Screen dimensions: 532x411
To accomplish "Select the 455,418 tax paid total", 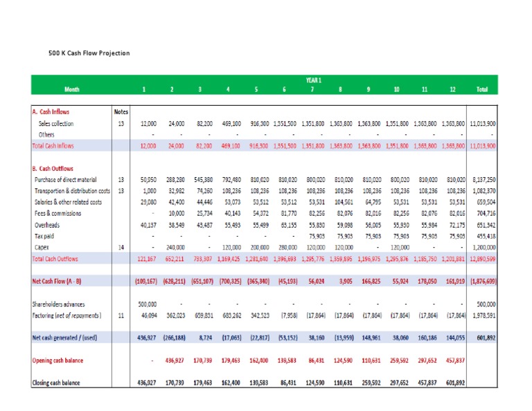I will [486, 236].
